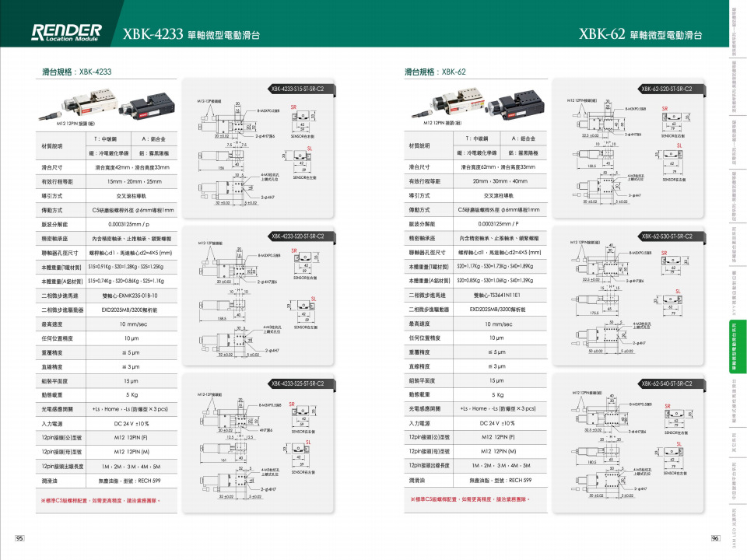Click page number 96

tap(715, 538)
